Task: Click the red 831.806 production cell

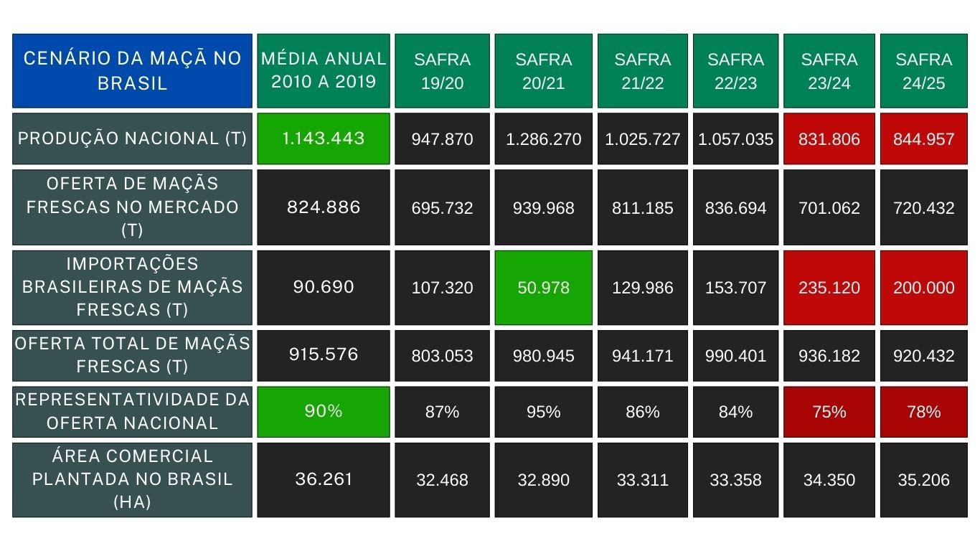Action: click(829, 138)
